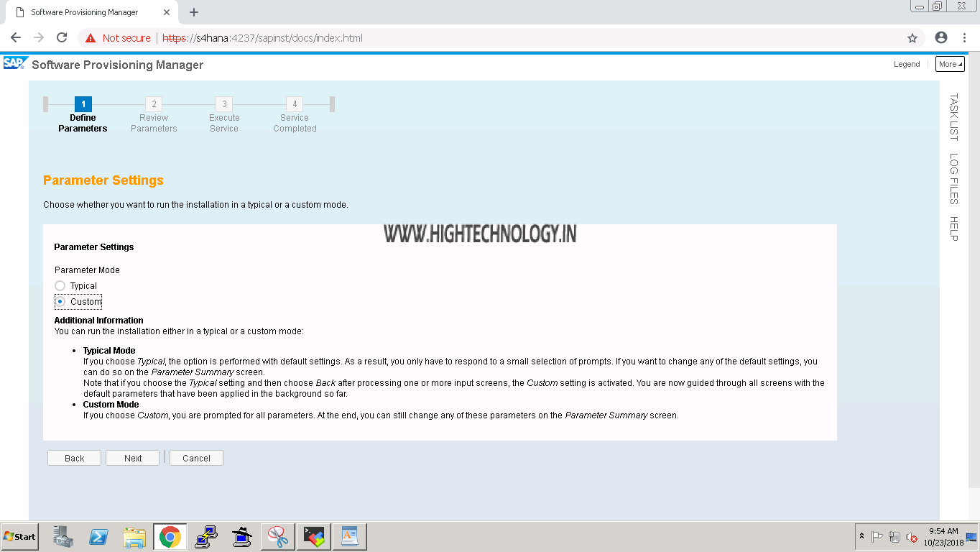Select the Typical parameter mode
Viewport: 980px width, 552px height.
tap(60, 286)
